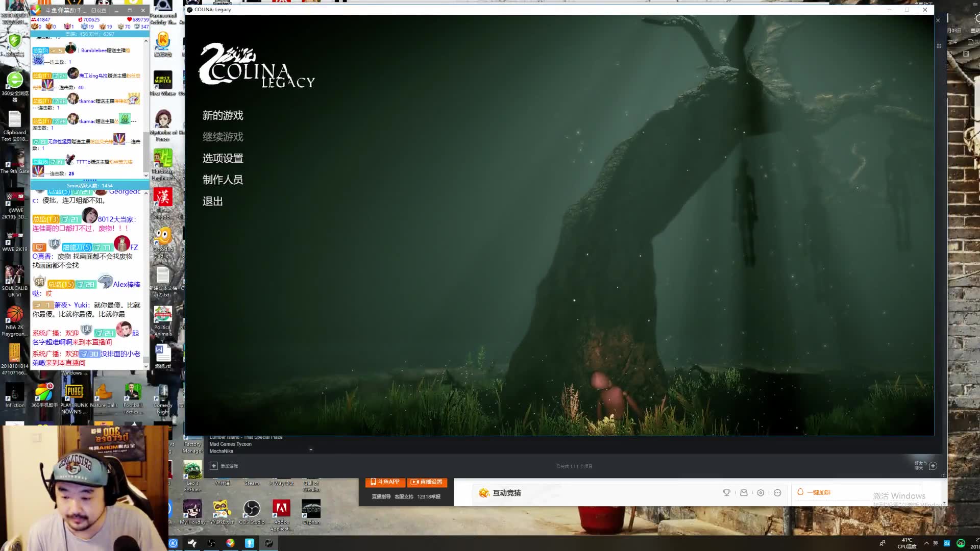Click Alex棒棒 username in chat
980x551 pixels.
click(x=127, y=284)
